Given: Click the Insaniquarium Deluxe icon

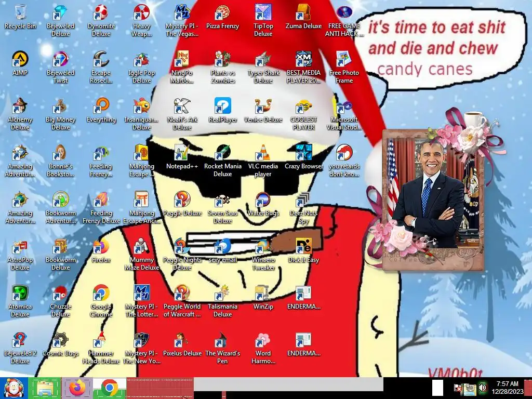Looking at the screenshot, I should tap(141, 114).
